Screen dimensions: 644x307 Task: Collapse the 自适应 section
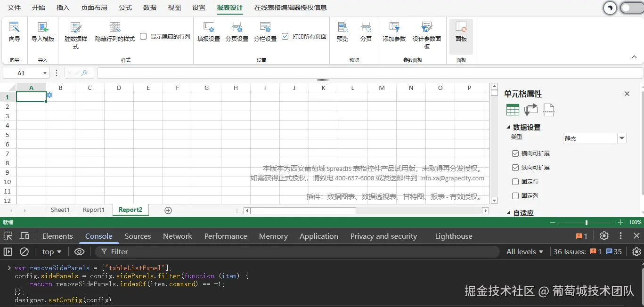[x=508, y=213]
